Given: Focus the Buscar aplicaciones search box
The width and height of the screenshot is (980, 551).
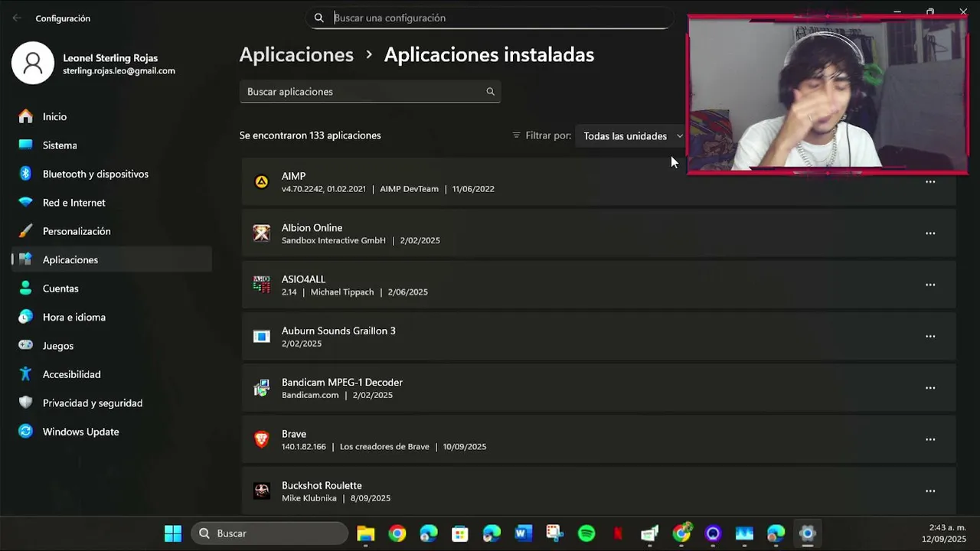Looking at the screenshot, I should point(370,92).
